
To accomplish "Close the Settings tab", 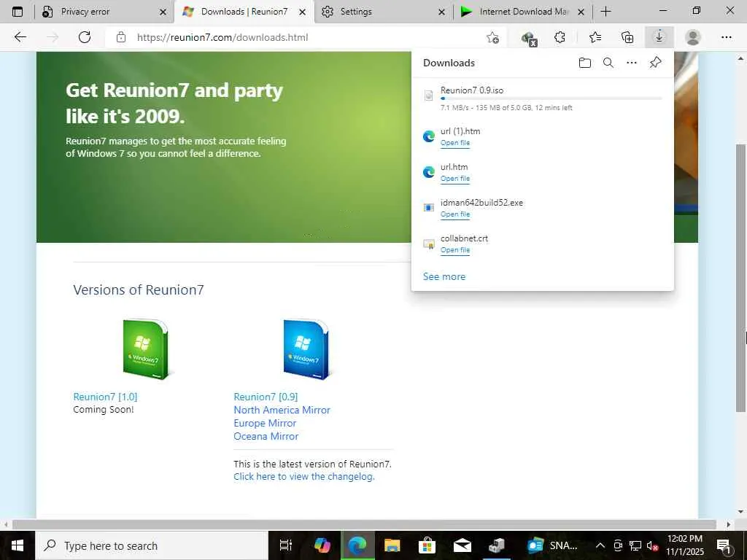I will click(x=441, y=12).
